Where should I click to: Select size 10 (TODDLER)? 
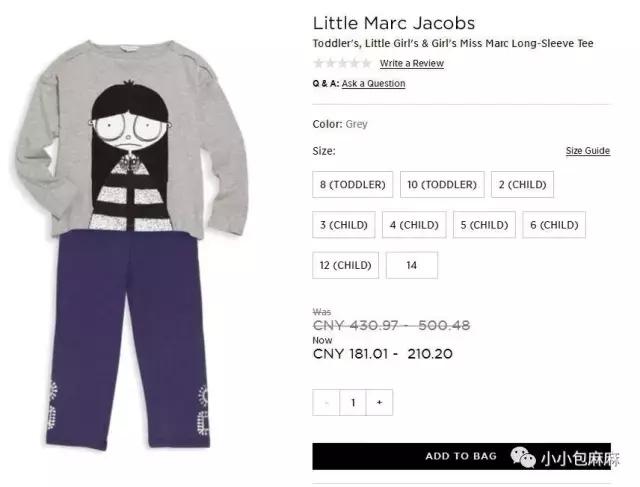point(442,185)
